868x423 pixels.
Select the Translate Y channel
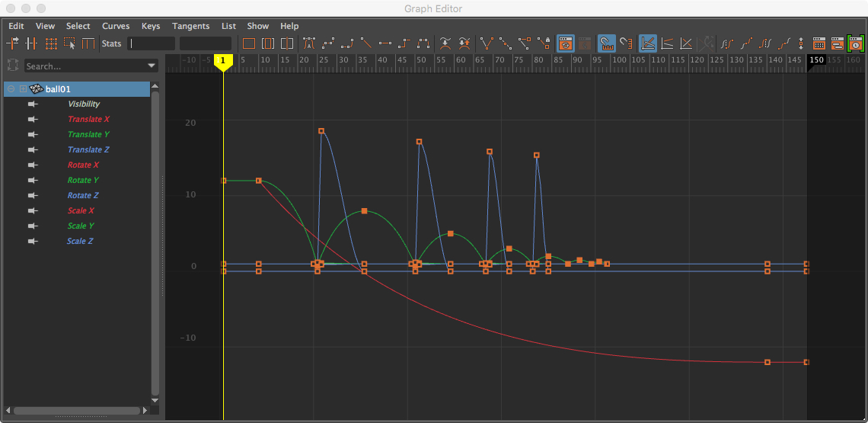(88, 135)
